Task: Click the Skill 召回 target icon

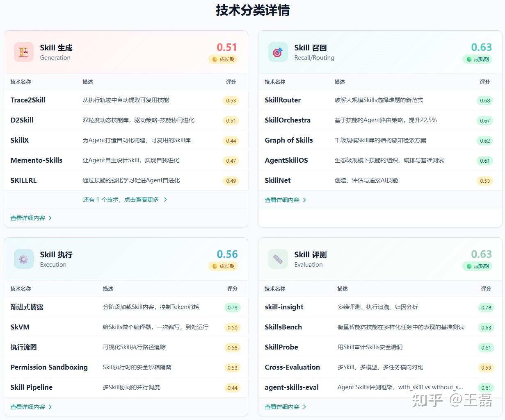Action: point(278,52)
